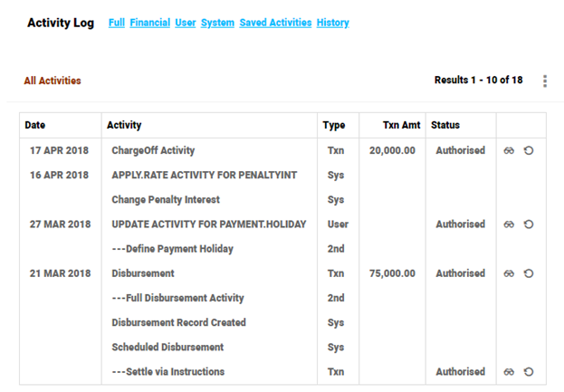View details of Settle via Instructions
This screenshot has width=564, height=392.
pos(510,371)
